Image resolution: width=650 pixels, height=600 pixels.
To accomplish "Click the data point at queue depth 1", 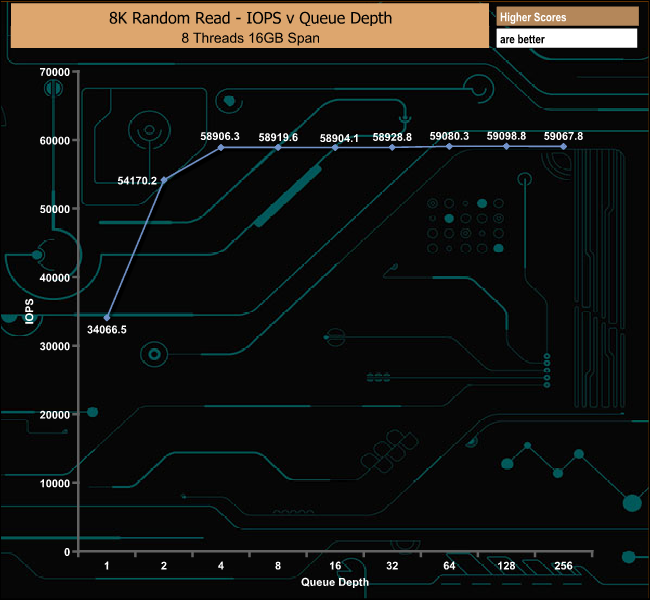I will [x=107, y=318].
